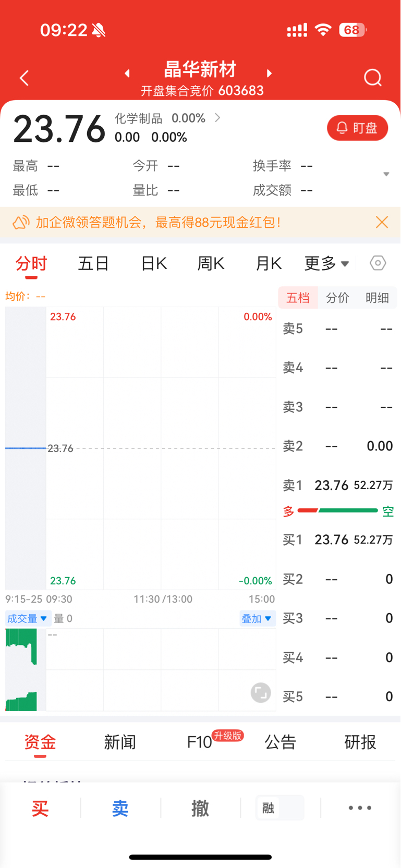401x868 pixels.
Task: Tap the intraday price chart area
Action: 141,448
